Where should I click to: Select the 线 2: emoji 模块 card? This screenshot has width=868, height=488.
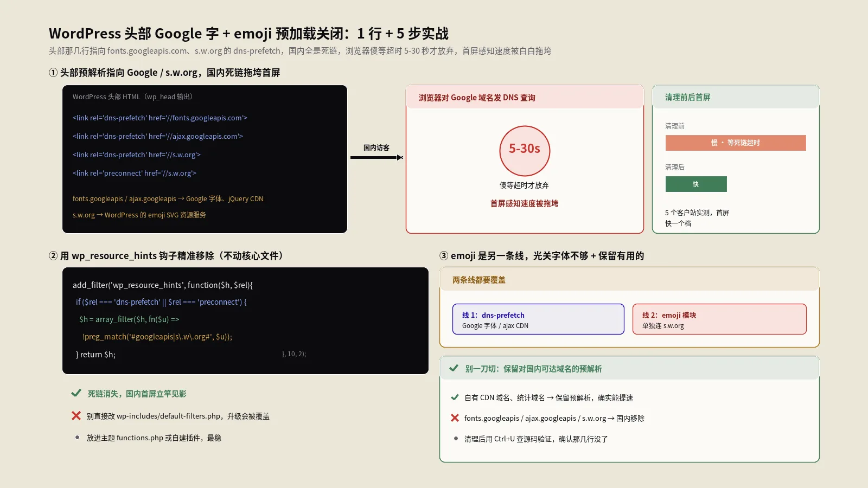pos(719,319)
